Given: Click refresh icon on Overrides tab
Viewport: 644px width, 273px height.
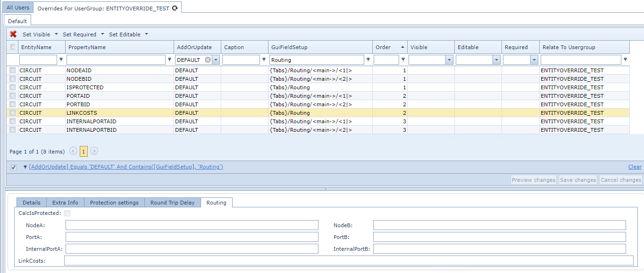Looking at the screenshot, I should tap(175, 8).
